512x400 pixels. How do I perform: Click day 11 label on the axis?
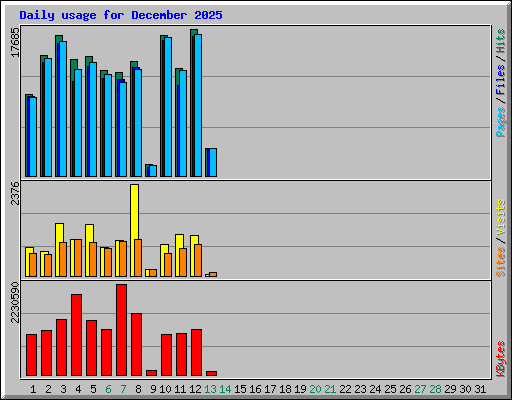pyautogui.click(x=180, y=389)
